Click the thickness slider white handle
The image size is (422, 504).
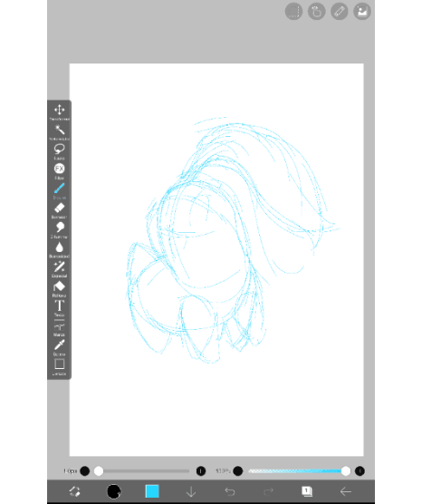(99, 471)
